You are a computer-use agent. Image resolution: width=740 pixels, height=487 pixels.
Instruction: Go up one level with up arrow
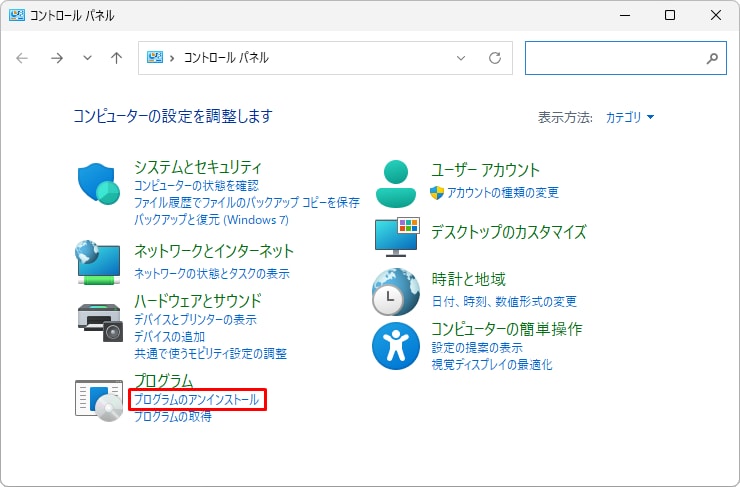116,58
